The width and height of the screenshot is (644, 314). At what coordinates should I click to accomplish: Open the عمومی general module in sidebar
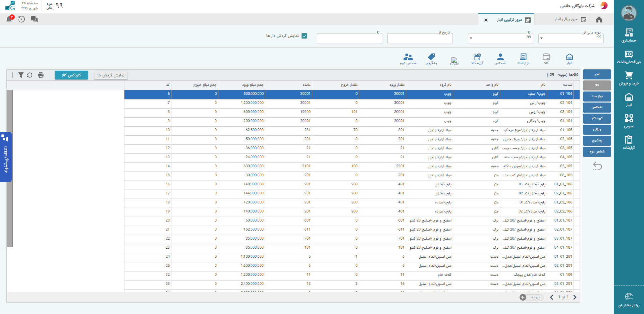[x=629, y=121]
